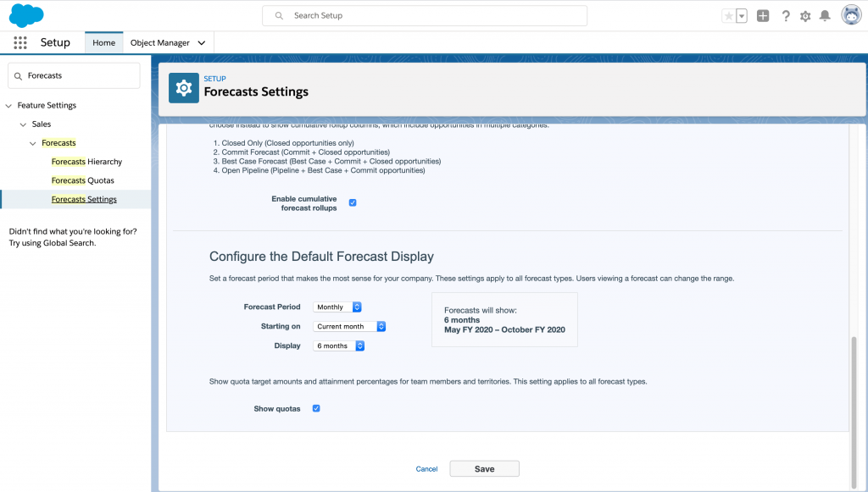Click the Save button

(x=484, y=468)
